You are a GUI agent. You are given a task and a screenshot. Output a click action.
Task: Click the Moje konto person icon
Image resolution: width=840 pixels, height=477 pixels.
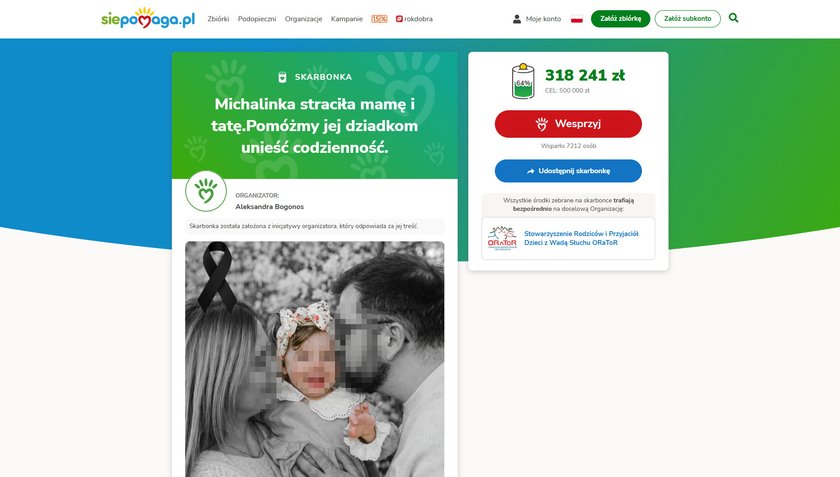click(x=516, y=19)
